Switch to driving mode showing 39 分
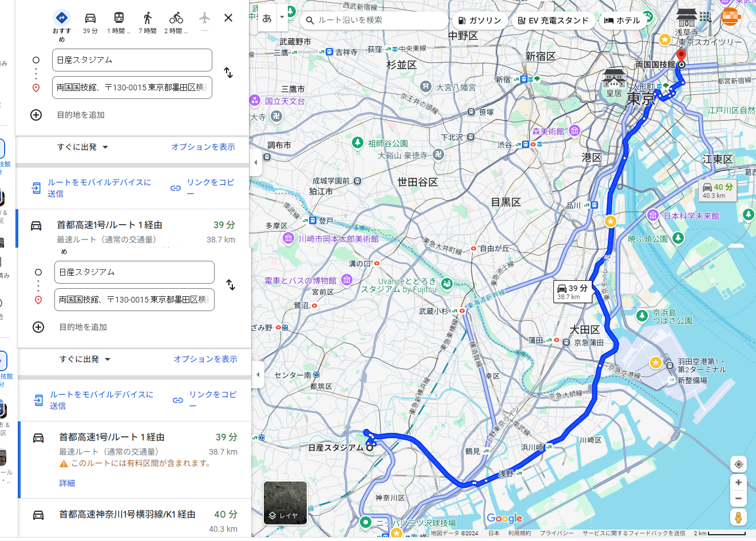756x541 pixels. point(90,23)
